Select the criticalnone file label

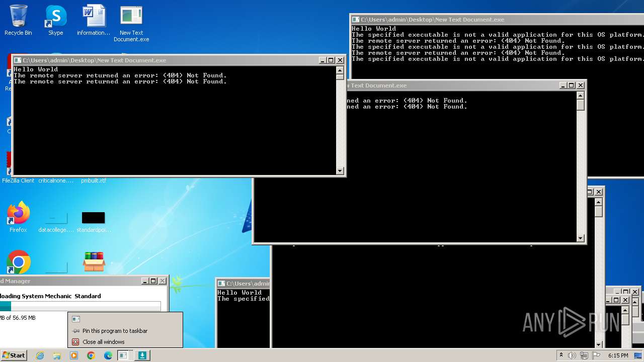click(56, 180)
